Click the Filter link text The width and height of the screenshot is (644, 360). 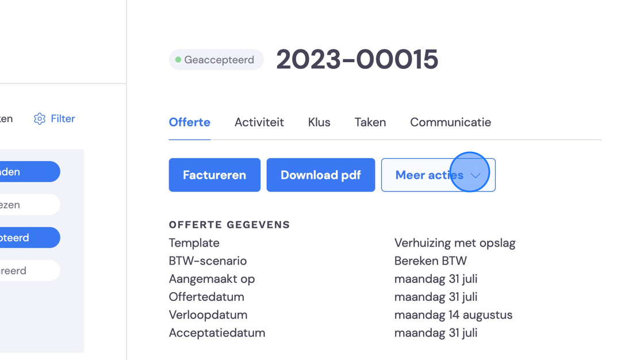click(x=63, y=119)
